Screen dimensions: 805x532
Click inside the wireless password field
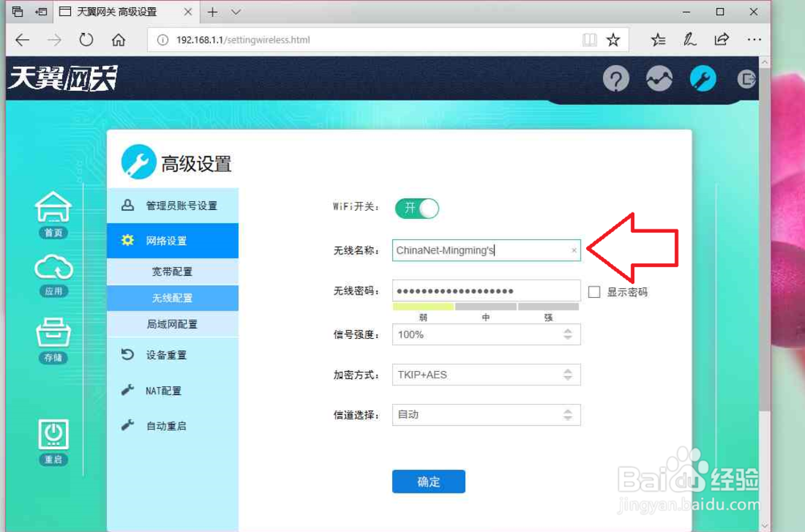point(483,291)
